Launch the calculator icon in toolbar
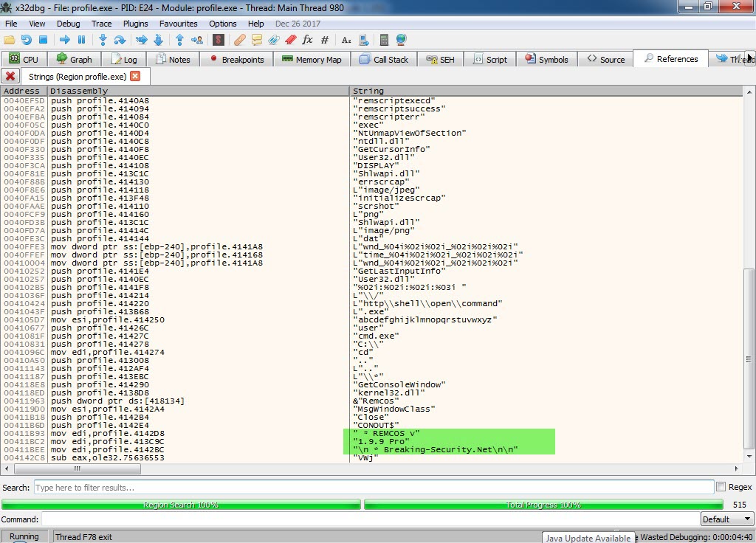The image size is (756, 543). coord(384,40)
